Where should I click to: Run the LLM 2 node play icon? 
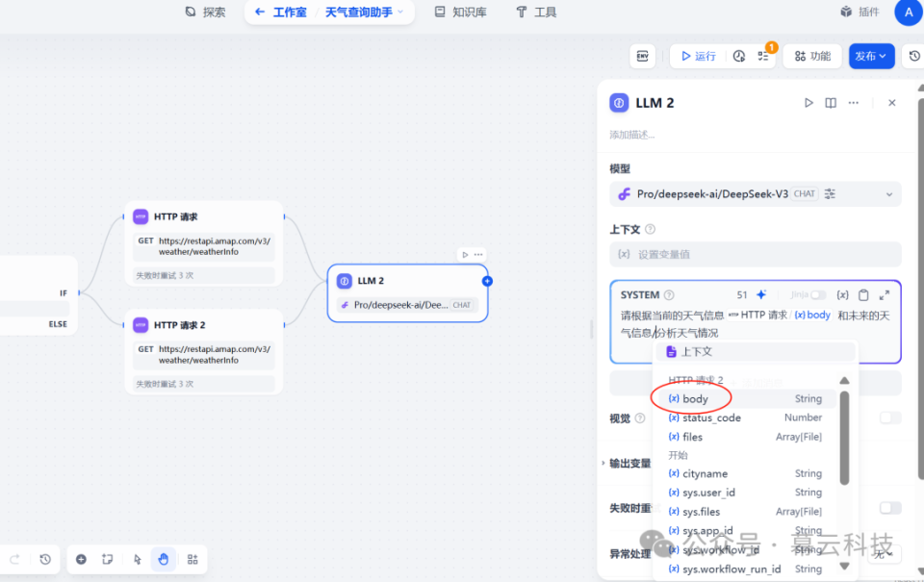click(x=809, y=102)
